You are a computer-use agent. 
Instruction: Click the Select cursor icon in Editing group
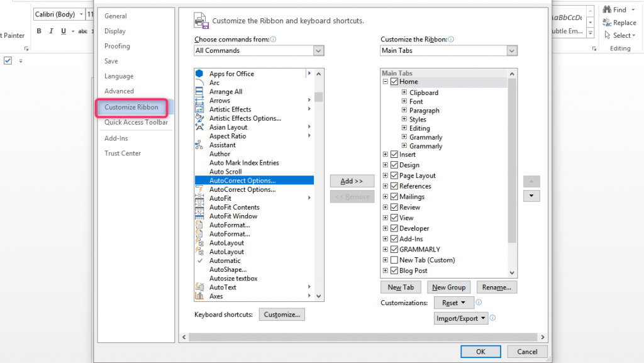[608, 35]
